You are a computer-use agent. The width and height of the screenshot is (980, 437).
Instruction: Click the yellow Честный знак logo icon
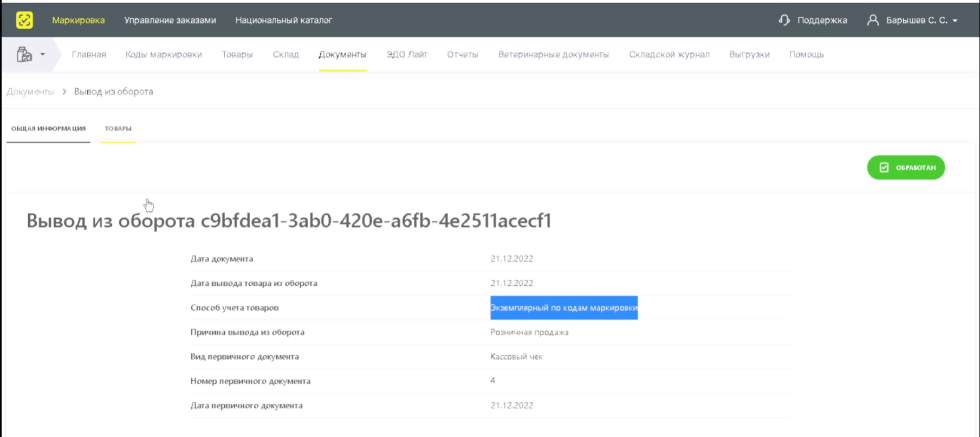pos(24,20)
